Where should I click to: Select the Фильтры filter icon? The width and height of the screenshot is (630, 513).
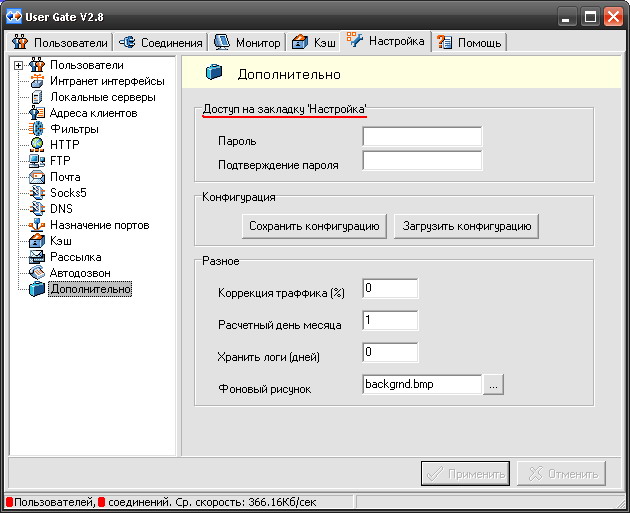pos(37,129)
